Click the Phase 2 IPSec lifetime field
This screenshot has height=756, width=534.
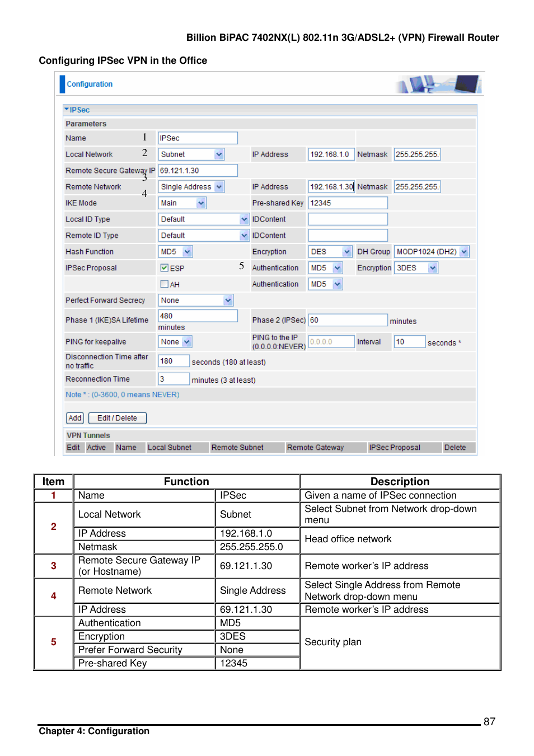348,320
